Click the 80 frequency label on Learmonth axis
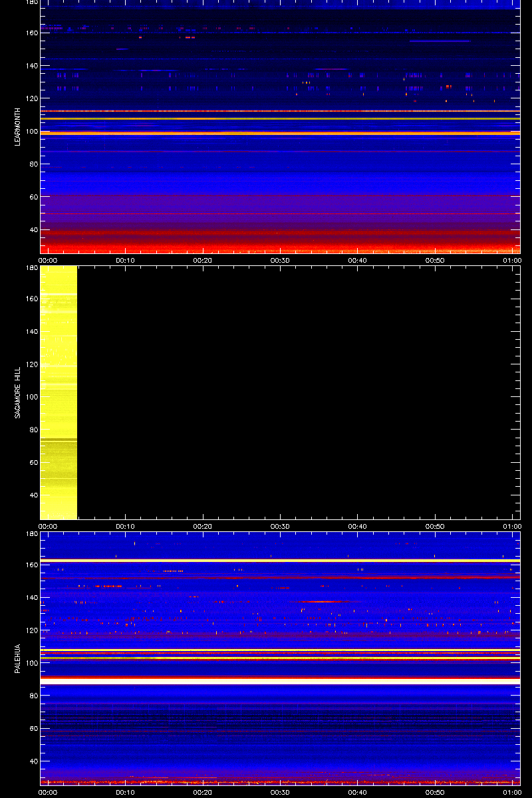Viewport: 532px width, 798px height. pos(33,164)
